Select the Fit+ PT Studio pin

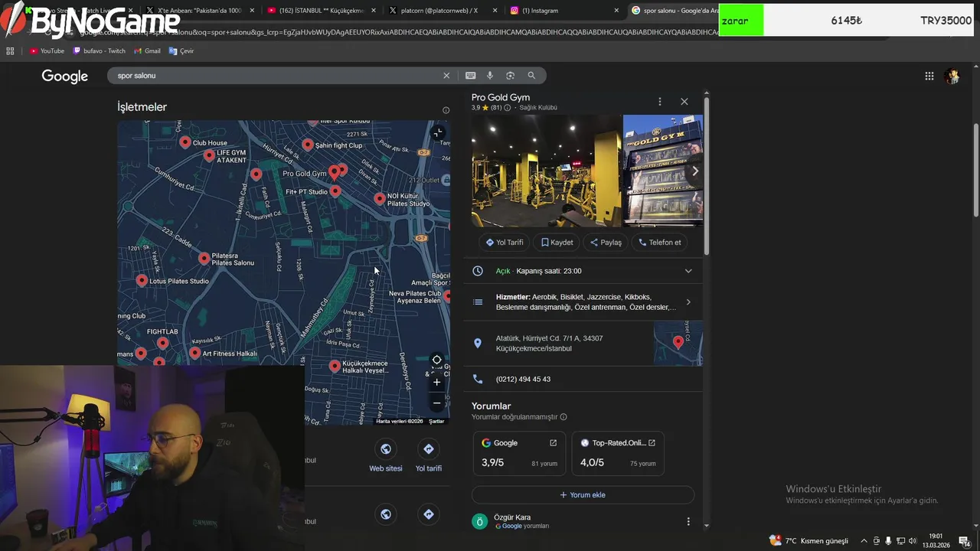click(335, 191)
